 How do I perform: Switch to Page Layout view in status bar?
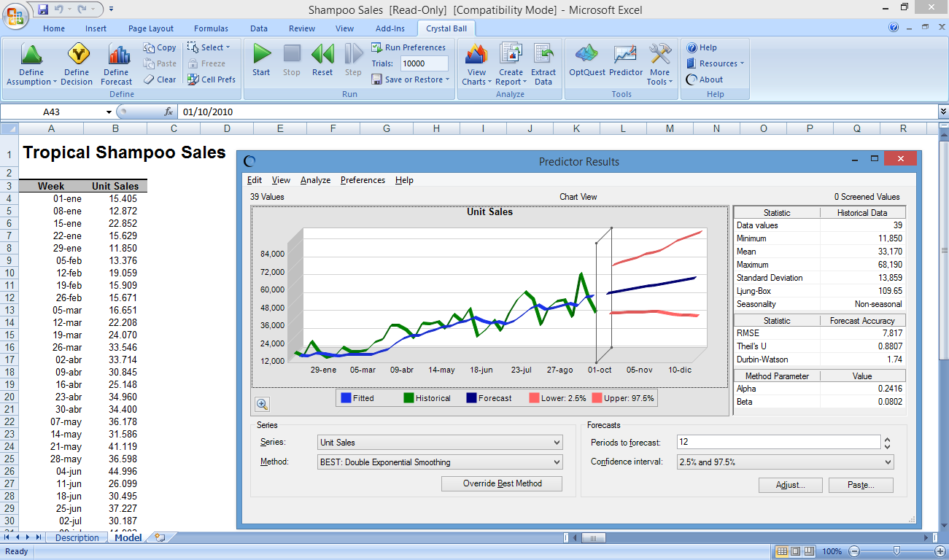tap(796, 551)
